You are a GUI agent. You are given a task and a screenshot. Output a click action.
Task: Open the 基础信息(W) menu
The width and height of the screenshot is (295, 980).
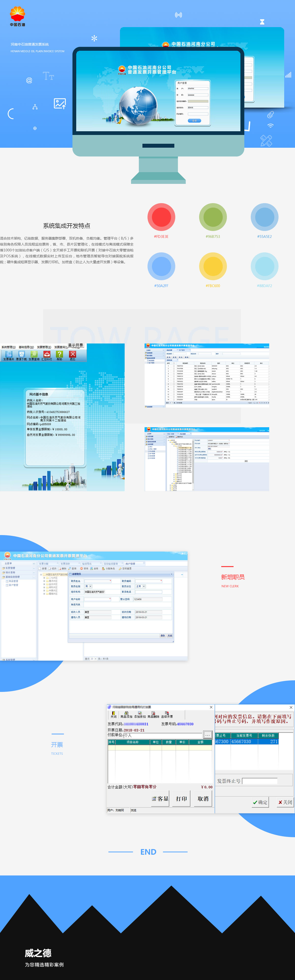click(x=26, y=347)
